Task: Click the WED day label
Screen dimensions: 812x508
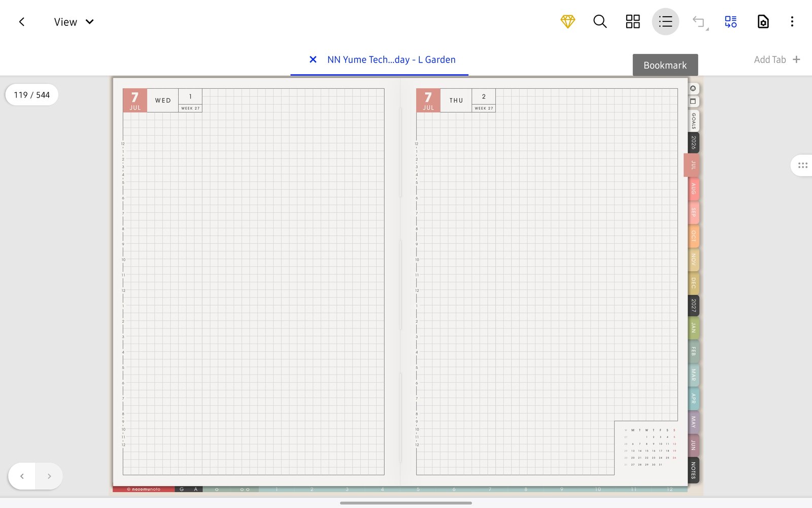Action: click(x=163, y=101)
